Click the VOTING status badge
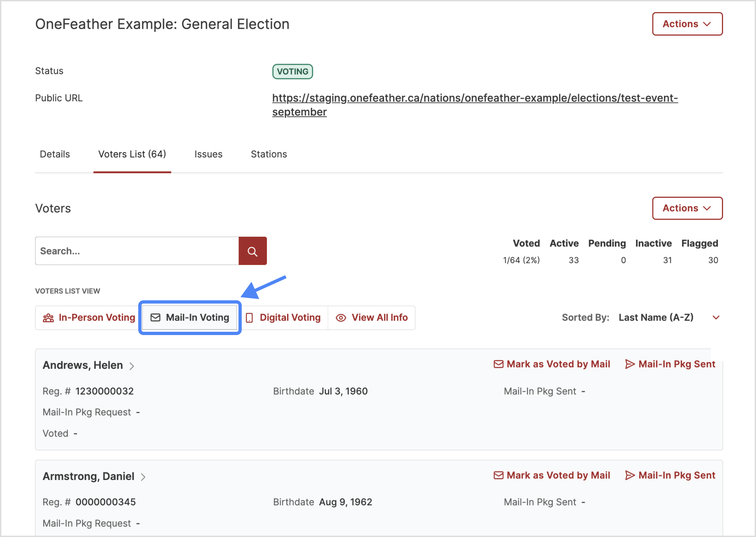The height and width of the screenshot is (537, 756). pyautogui.click(x=293, y=71)
